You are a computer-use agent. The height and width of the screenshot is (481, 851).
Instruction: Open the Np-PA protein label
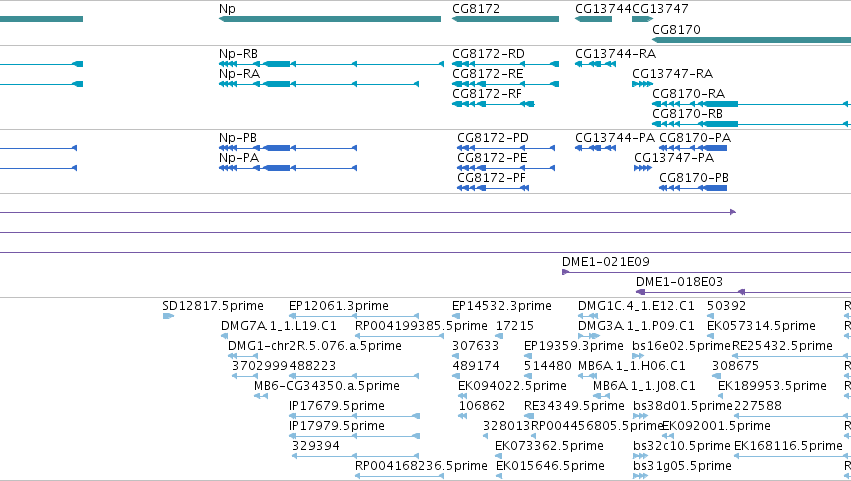point(239,158)
